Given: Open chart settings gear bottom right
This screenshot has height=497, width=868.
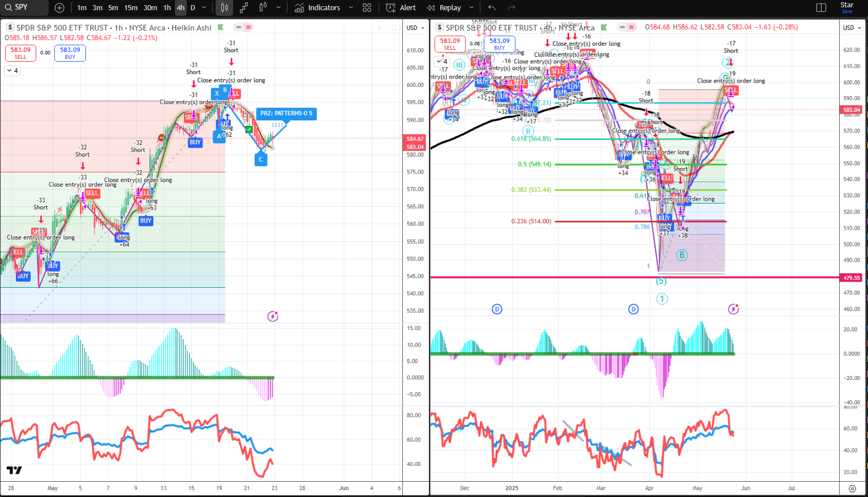Looking at the screenshot, I should point(852,489).
